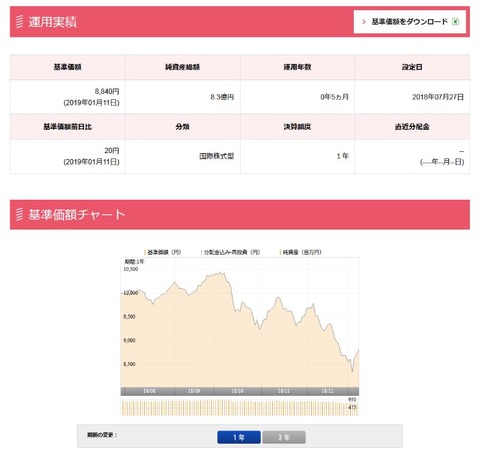
Task: Click the 運用年数 table header
Action: coord(297,67)
